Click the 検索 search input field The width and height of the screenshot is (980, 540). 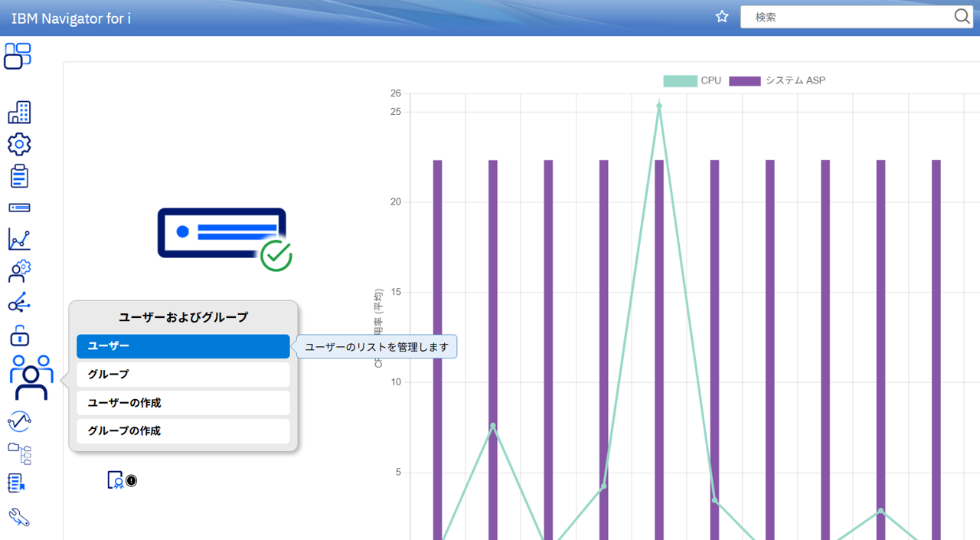(x=846, y=17)
